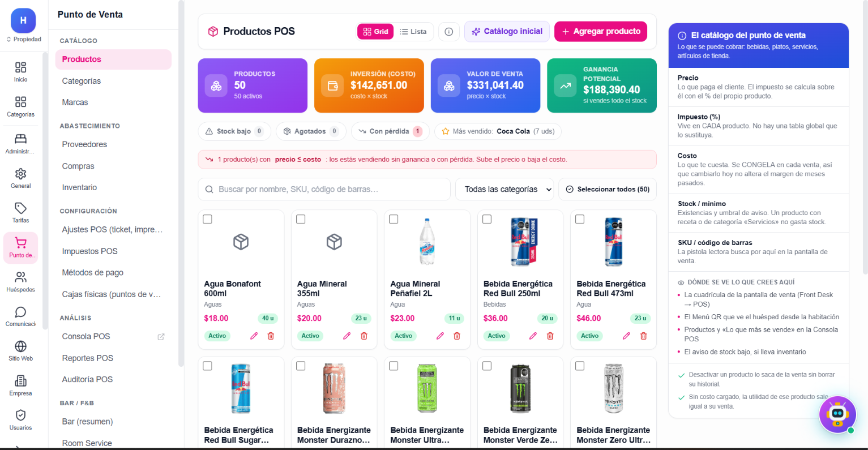
Task: Delete Agua Mineral 355ml using trash icon
Action: click(x=364, y=336)
